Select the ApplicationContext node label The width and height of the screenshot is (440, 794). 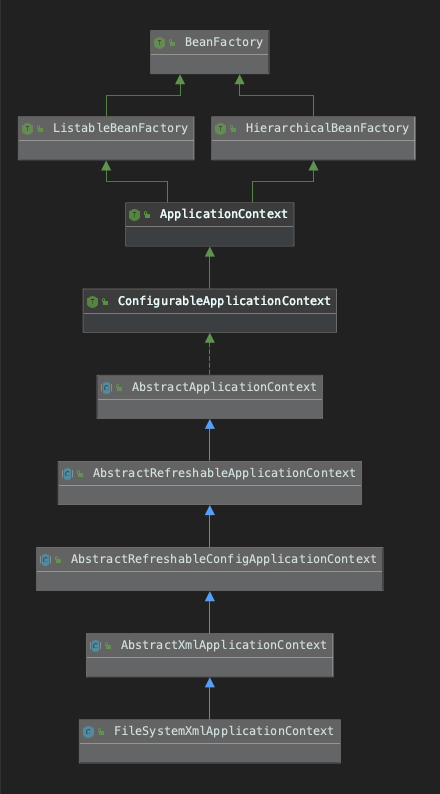coord(224,214)
